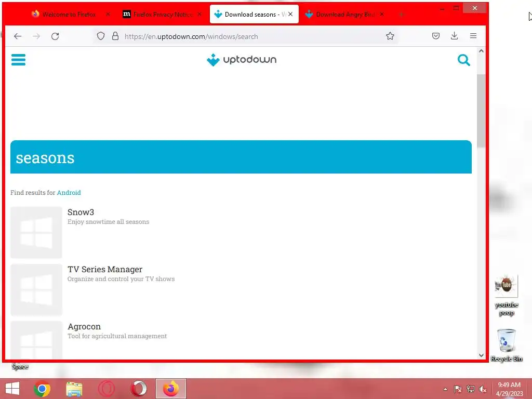Screen dimensions: 532x399
Task: Open File Explorer from taskbar
Action: (x=74, y=389)
